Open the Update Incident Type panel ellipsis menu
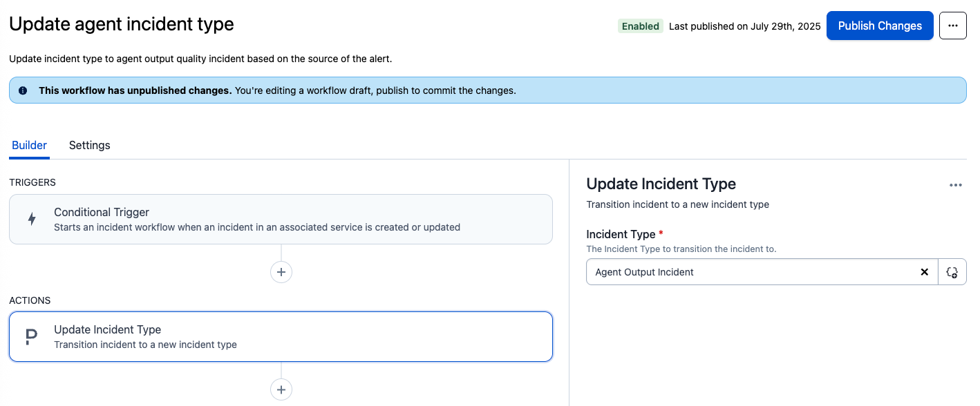 (956, 184)
